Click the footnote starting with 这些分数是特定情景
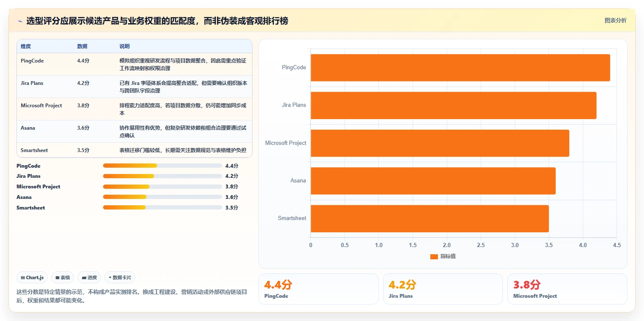 pos(132,297)
